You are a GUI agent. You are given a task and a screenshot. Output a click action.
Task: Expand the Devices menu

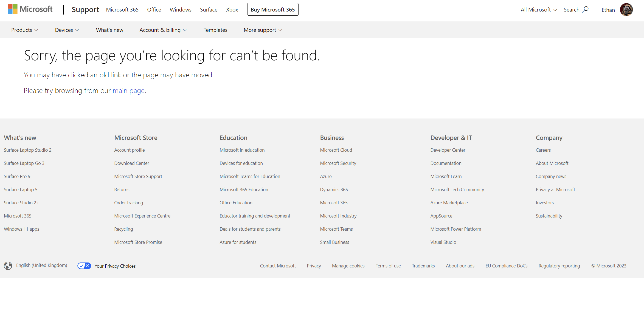pyautogui.click(x=67, y=30)
